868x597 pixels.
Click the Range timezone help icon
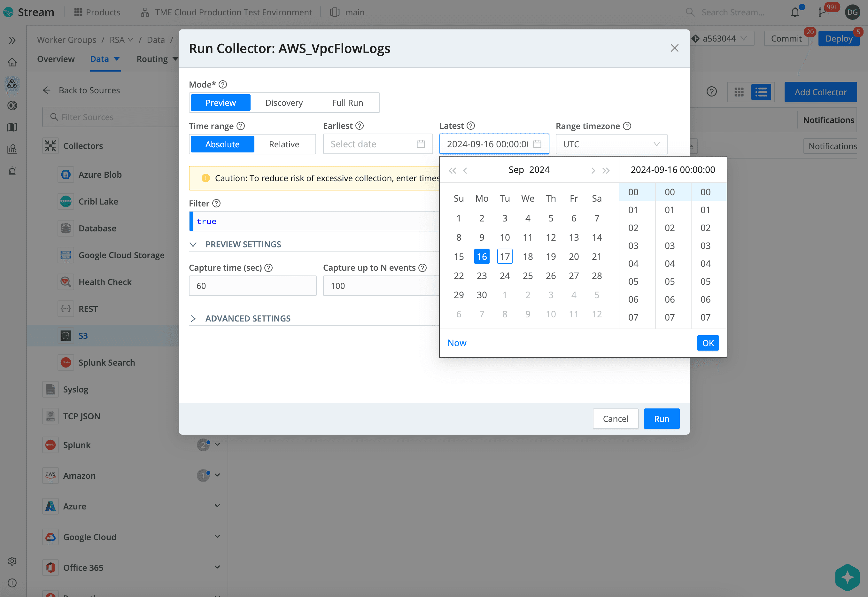coord(627,126)
